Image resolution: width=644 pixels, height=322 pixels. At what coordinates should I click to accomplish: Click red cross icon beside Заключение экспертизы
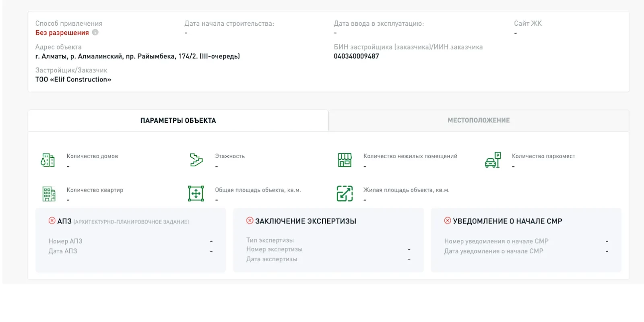250,221
